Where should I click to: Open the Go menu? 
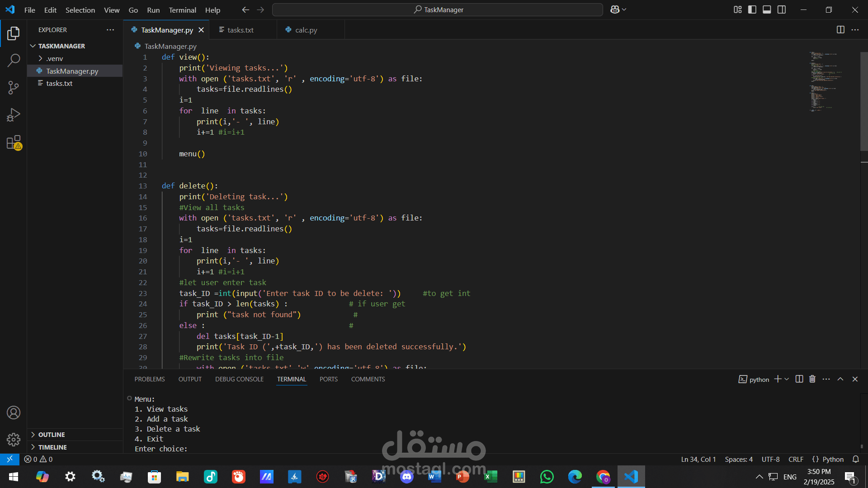[x=133, y=10]
